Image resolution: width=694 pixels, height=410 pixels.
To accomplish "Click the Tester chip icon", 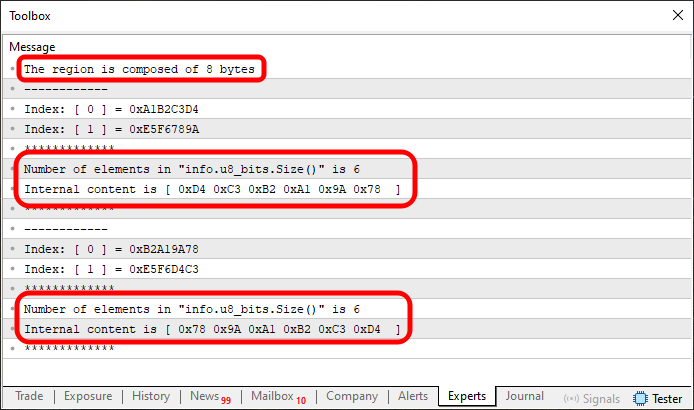I will [x=640, y=398].
